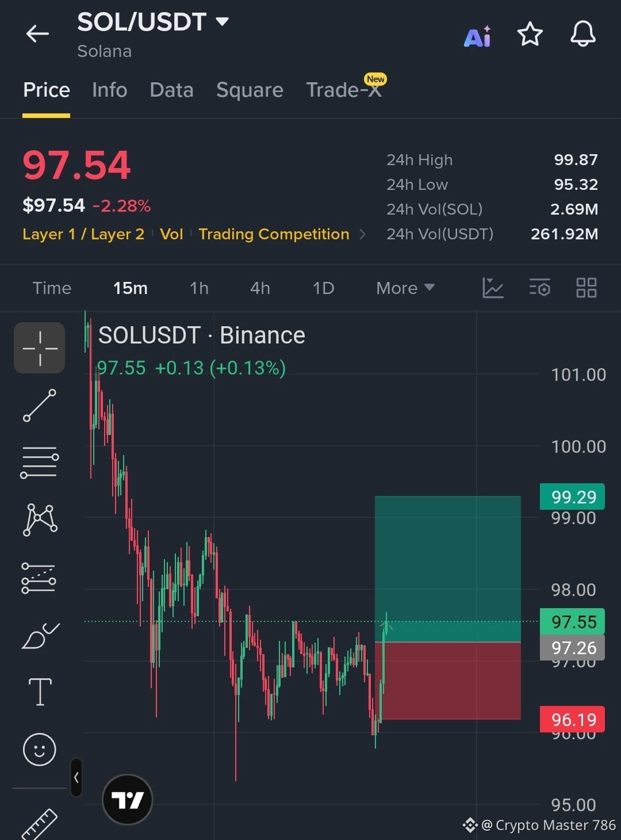
Task: Select the horizontal lines Fibonacci tool
Action: (x=40, y=462)
